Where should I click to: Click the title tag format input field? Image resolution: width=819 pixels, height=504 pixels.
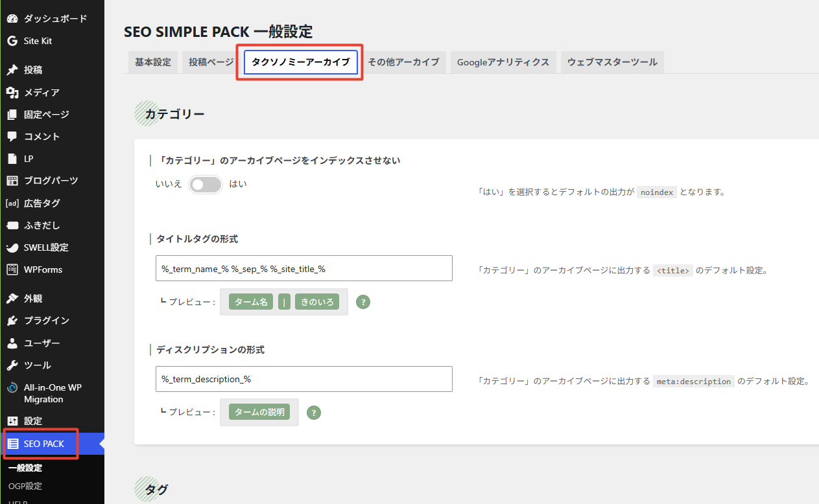click(304, 268)
